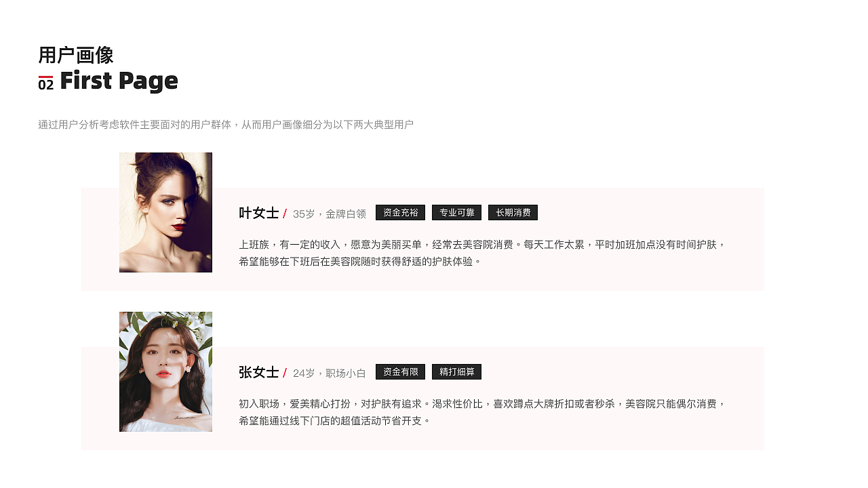Screen dimensions: 868x488
Task: Click the red slash after 叶女士
Action: click(x=285, y=213)
